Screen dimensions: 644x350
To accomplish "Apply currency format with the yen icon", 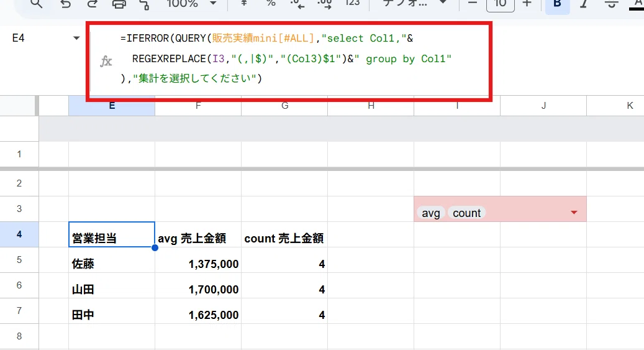I will coord(244,3).
